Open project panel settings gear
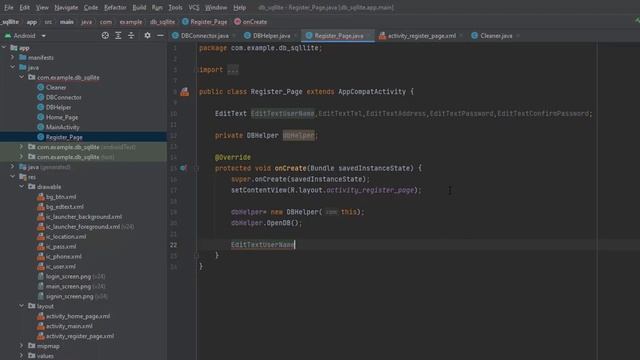The height and width of the screenshot is (360, 640). pos(147,36)
